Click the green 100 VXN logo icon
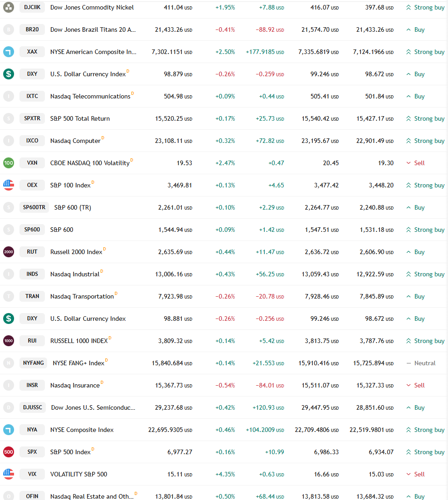 pos(9,163)
